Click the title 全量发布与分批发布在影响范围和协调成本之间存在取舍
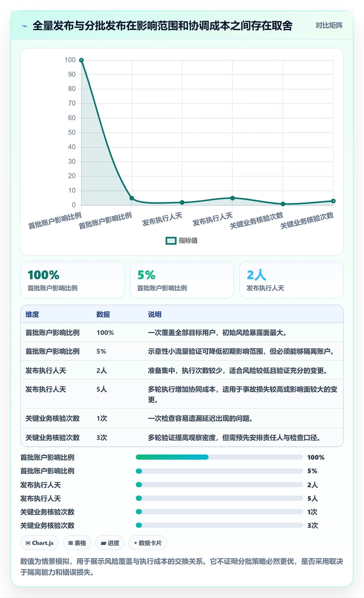This screenshot has width=364, height=598. (162, 26)
